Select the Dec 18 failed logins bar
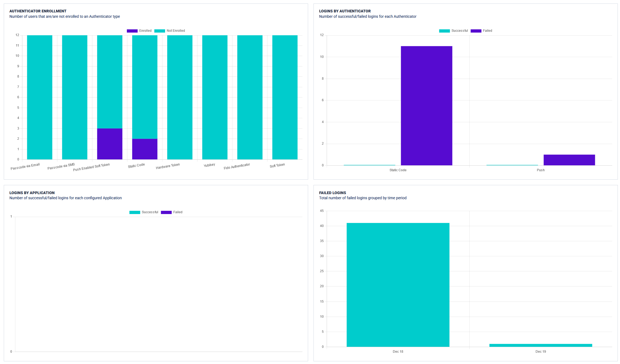The width and height of the screenshot is (620, 364). click(398, 285)
